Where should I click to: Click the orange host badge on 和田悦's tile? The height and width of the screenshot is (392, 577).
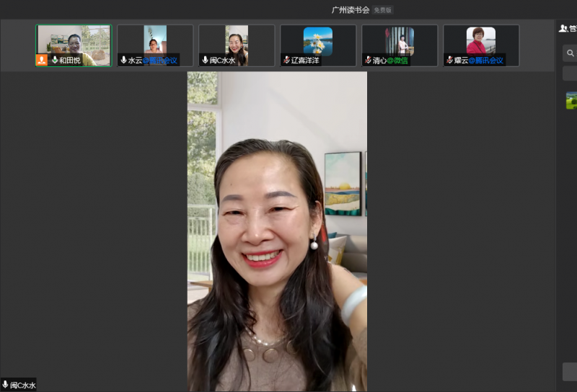42,60
